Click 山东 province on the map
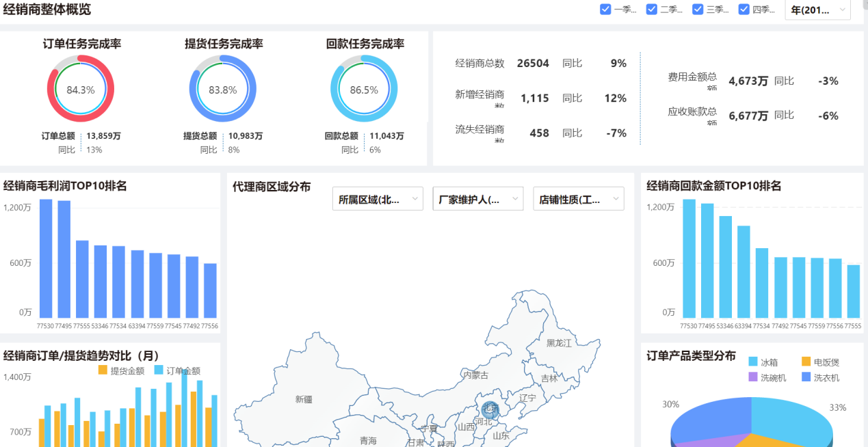Screen dimensions: 868x447 pos(501,436)
